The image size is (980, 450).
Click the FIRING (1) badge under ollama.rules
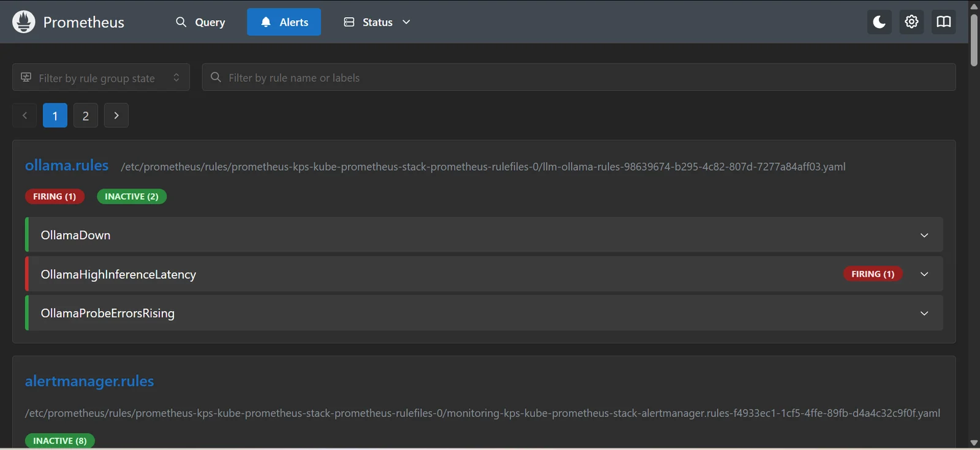[55, 197]
